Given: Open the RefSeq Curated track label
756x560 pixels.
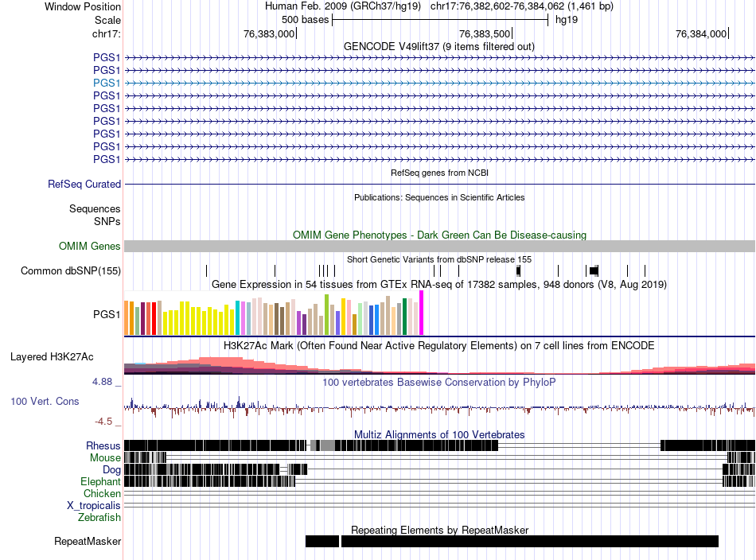Looking at the screenshot, I should [84, 184].
